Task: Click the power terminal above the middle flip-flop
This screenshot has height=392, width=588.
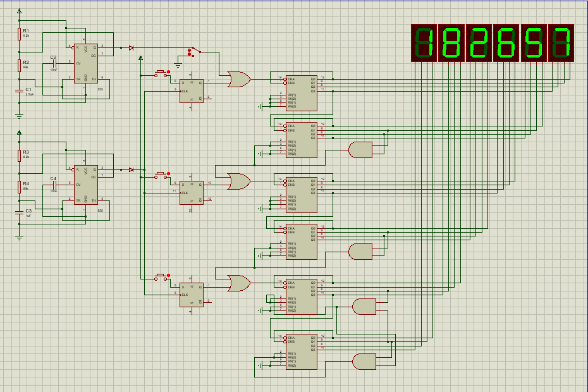Action: 140,58
